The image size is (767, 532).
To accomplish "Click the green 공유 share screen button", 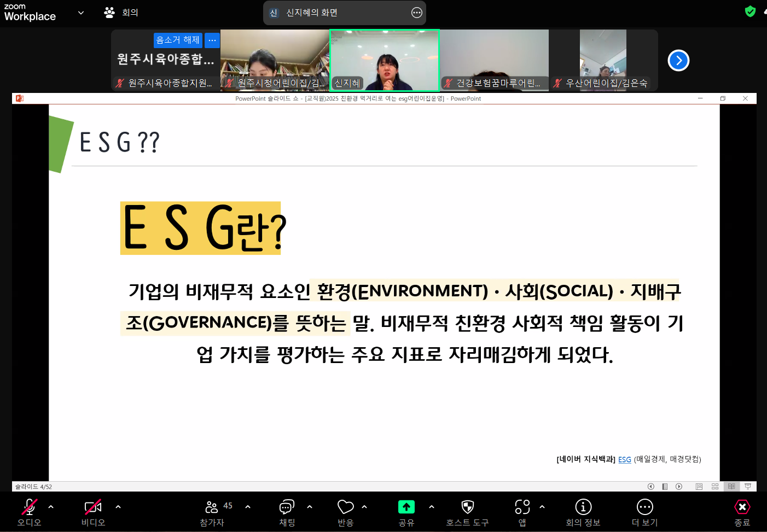I will [406, 507].
